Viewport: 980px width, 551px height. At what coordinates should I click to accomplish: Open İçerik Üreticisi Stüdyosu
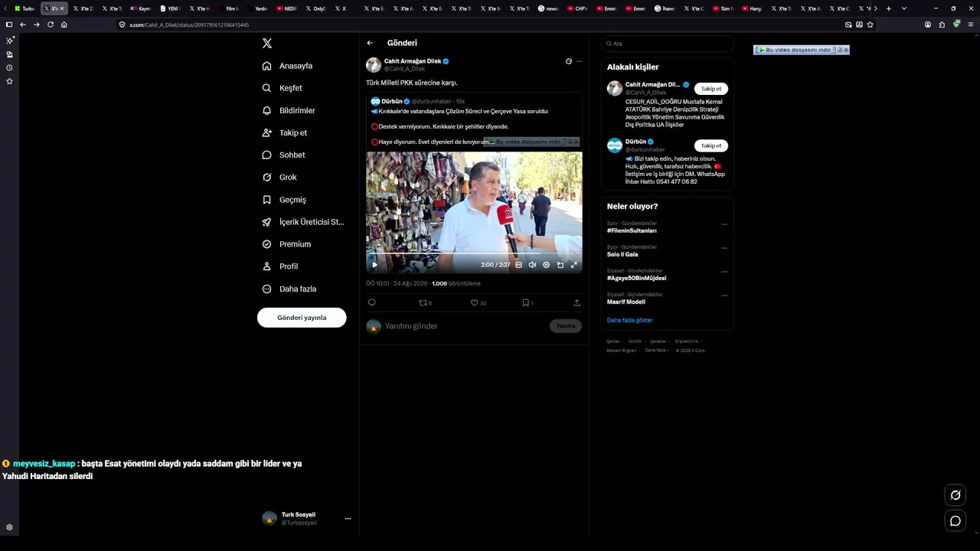(303, 222)
